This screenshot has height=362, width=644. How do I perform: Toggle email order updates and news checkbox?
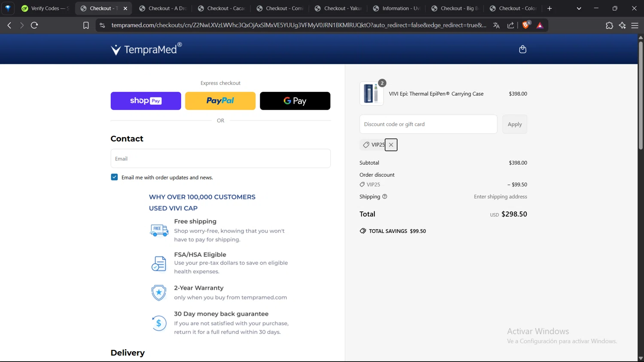[114, 177]
